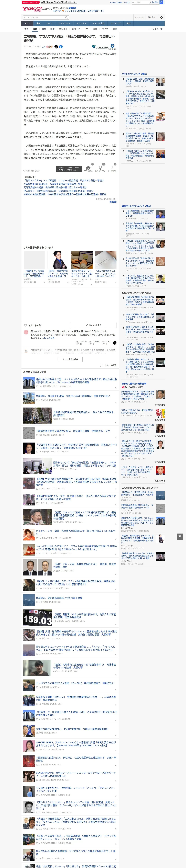Image resolution: width=186 pixels, height=868 pixels.
Task: Click 記事に関する報告 report icon link
Action: coord(31,171)
